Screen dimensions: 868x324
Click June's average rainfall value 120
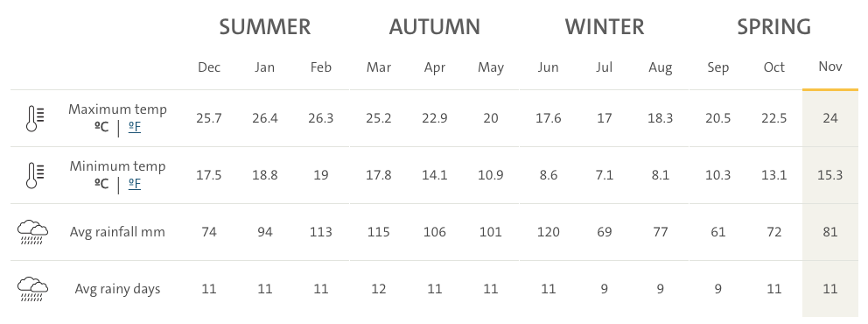pos(548,232)
